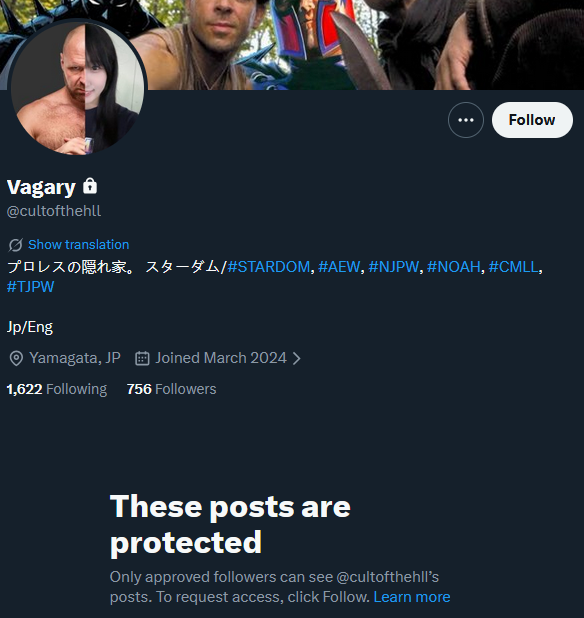Open the #CMLL hashtag
This screenshot has width=584, height=618.
click(x=513, y=267)
